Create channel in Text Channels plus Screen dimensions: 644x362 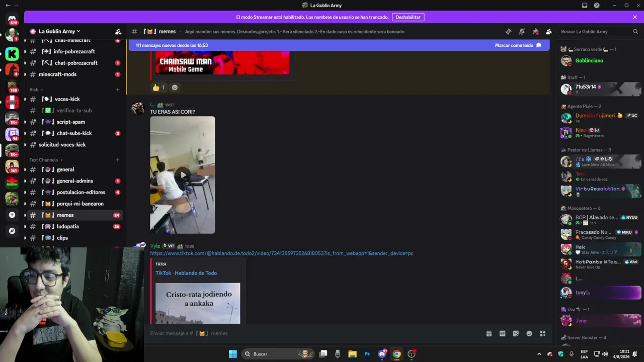click(x=118, y=160)
